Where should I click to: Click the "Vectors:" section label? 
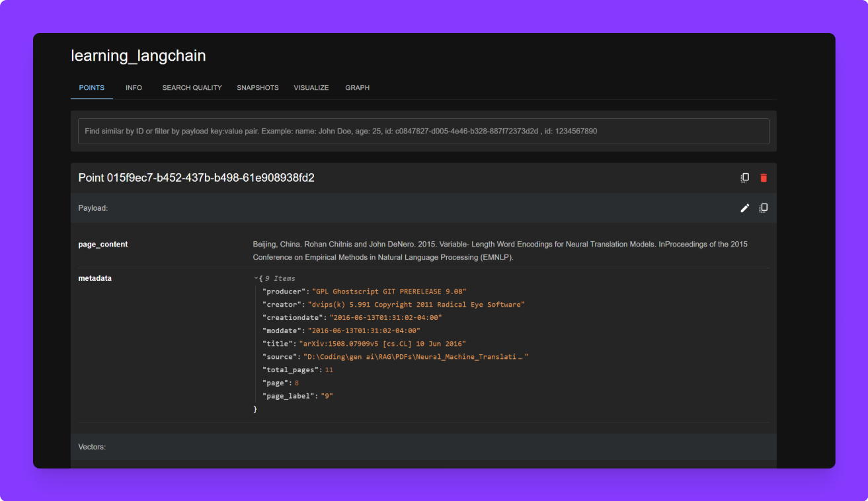click(92, 447)
